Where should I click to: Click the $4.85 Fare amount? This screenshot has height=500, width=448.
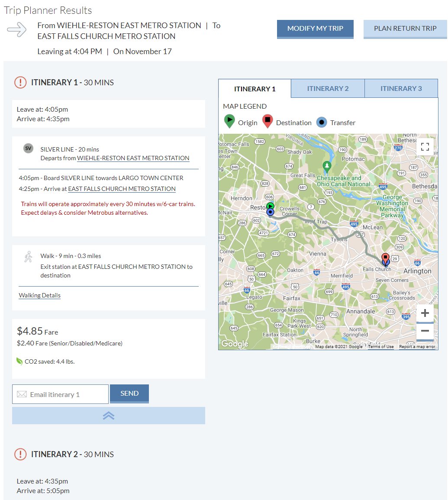pyautogui.click(x=37, y=331)
